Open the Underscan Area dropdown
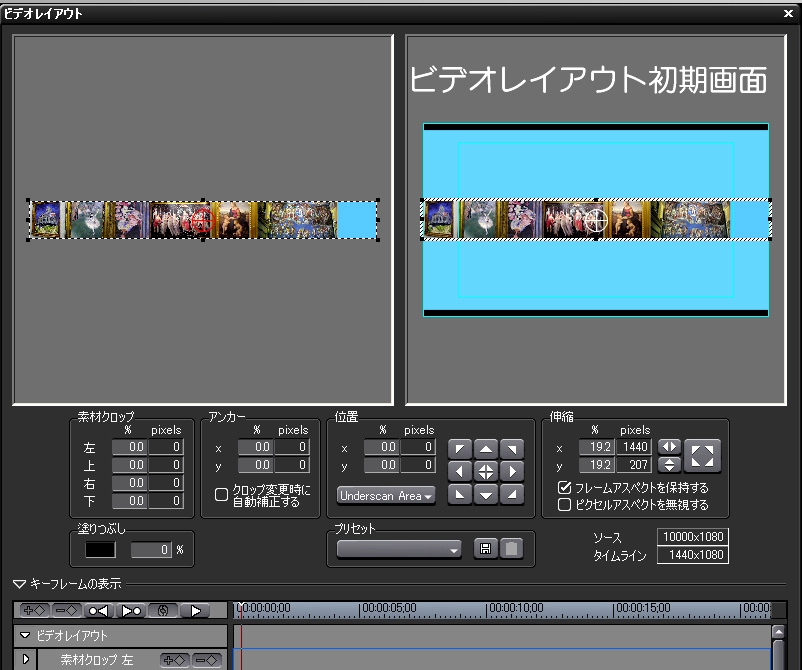The image size is (802, 670). (386, 495)
